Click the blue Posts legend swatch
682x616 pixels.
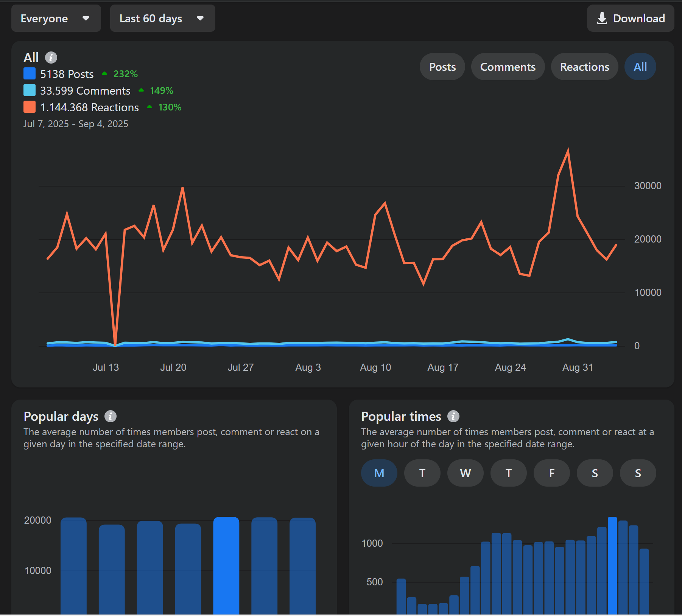pyautogui.click(x=30, y=74)
